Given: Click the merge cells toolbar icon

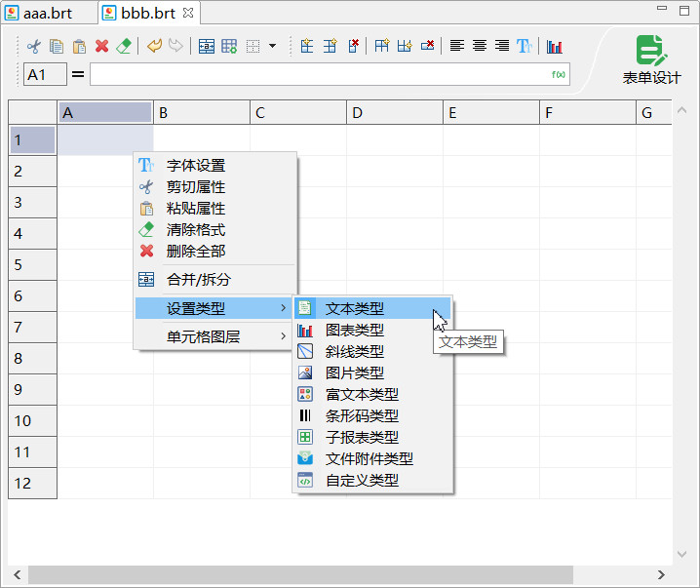Looking at the screenshot, I should tap(207, 46).
